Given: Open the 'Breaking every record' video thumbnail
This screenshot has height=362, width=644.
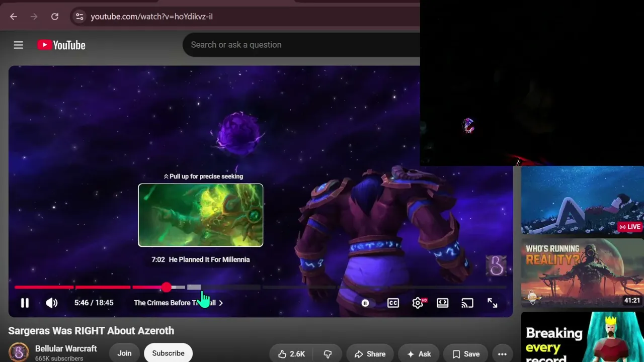Looking at the screenshot, I should (x=582, y=337).
